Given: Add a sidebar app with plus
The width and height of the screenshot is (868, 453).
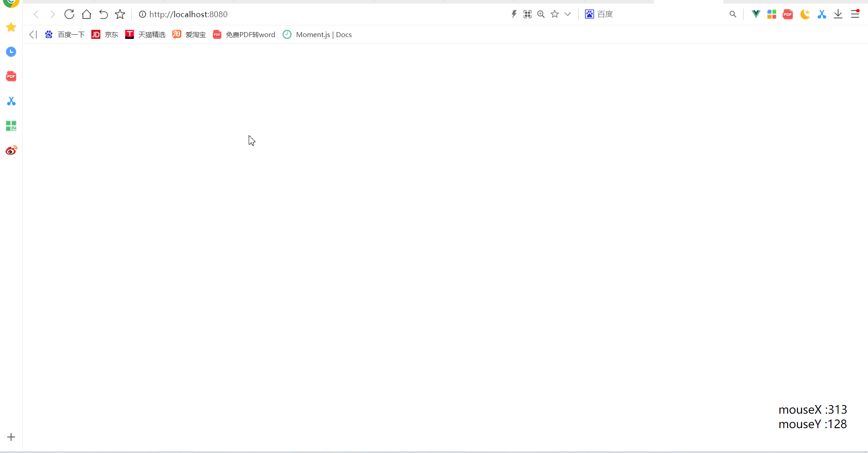Looking at the screenshot, I should coord(11,437).
